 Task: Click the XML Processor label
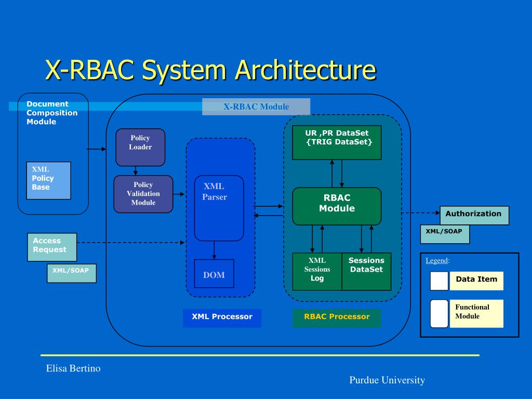click(x=222, y=318)
